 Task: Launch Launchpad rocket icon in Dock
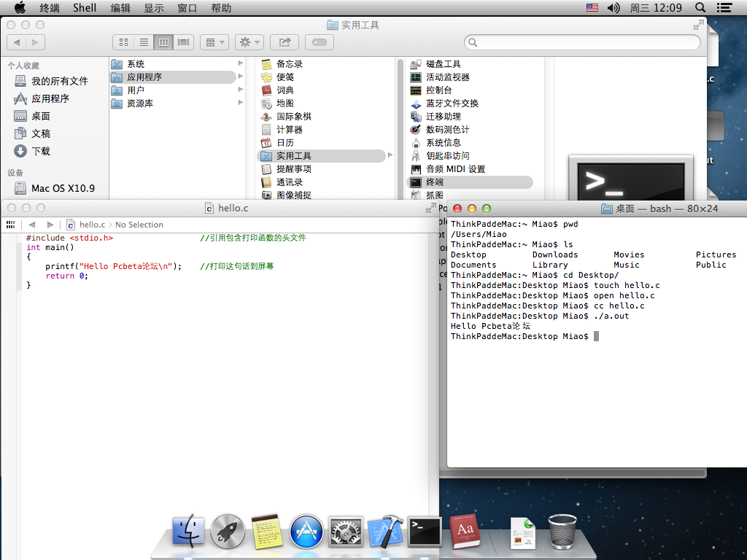click(x=228, y=532)
